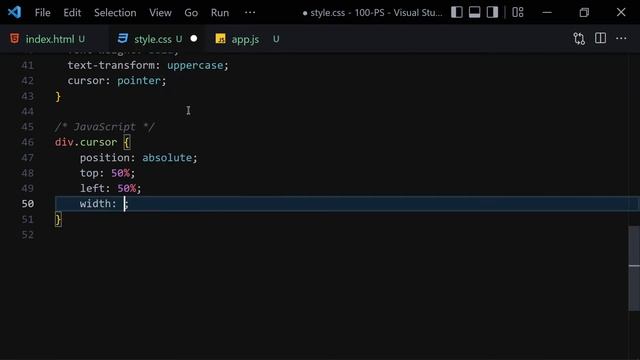640x360 pixels.
Task: Open the source control changes icon
Action: coord(579,39)
